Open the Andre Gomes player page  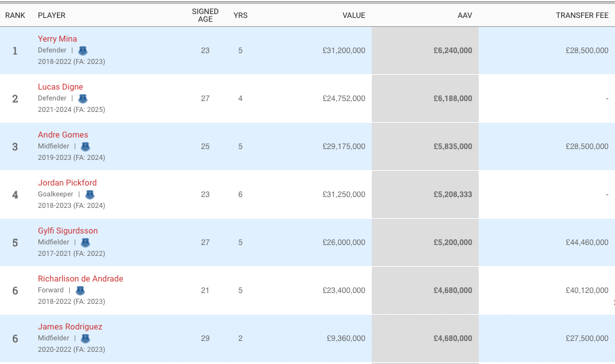coord(63,135)
